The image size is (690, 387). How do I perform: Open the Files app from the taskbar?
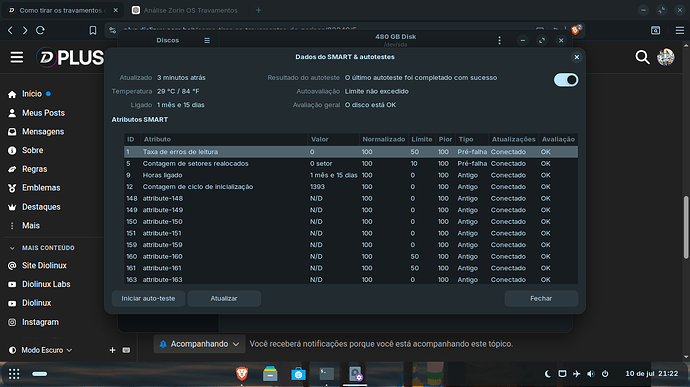pyautogui.click(x=270, y=374)
